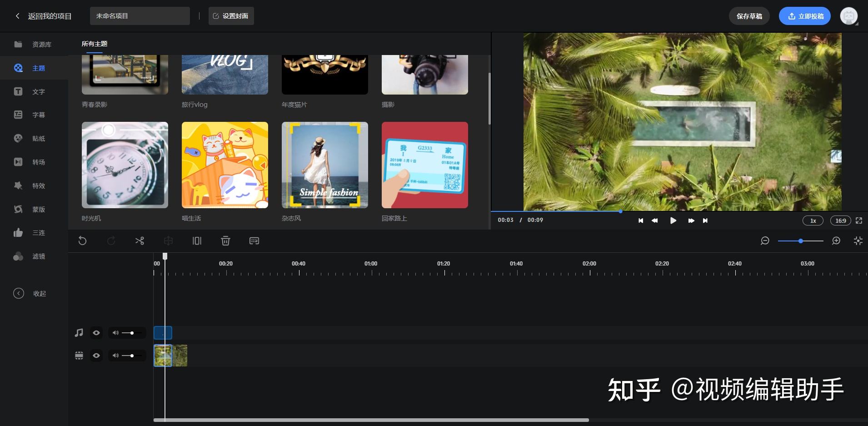Adjust video track volume slider

pyautogui.click(x=132, y=356)
